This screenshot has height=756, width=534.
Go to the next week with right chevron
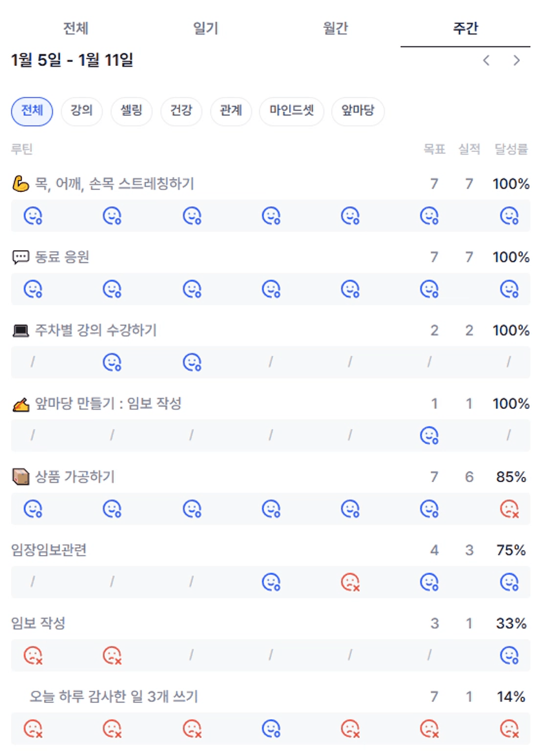[x=517, y=61]
